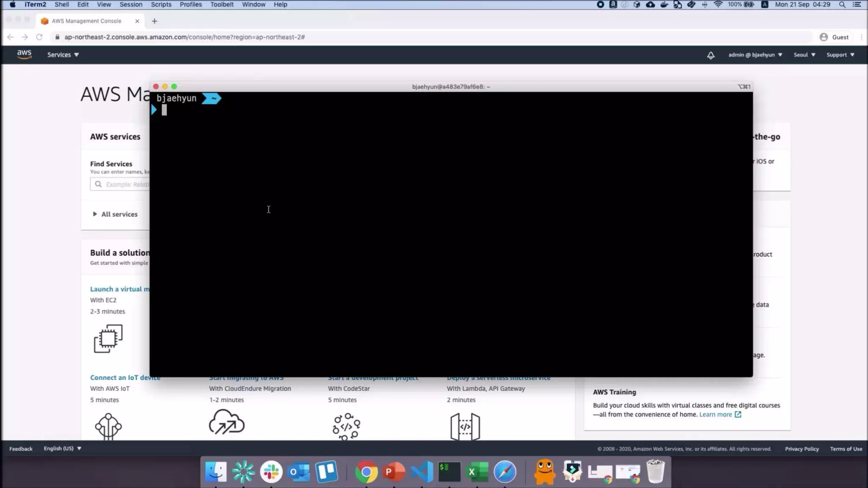Open Spotlight search in menu bar
Screen dimensions: 868x488
[842, 5]
